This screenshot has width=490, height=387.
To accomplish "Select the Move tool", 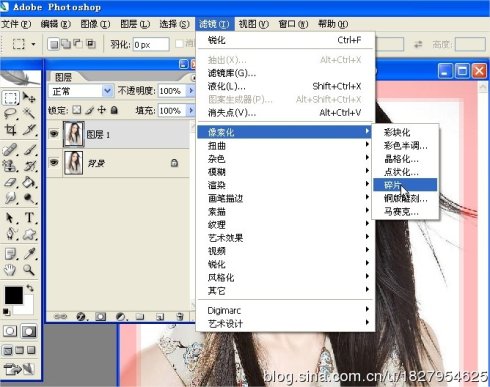I will [29, 98].
